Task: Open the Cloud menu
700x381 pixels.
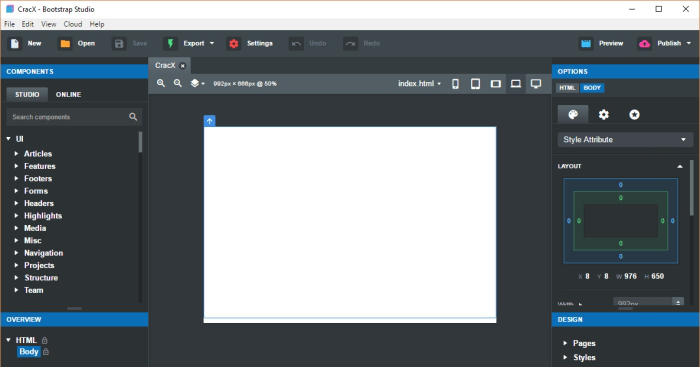Action: coord(73,24)
